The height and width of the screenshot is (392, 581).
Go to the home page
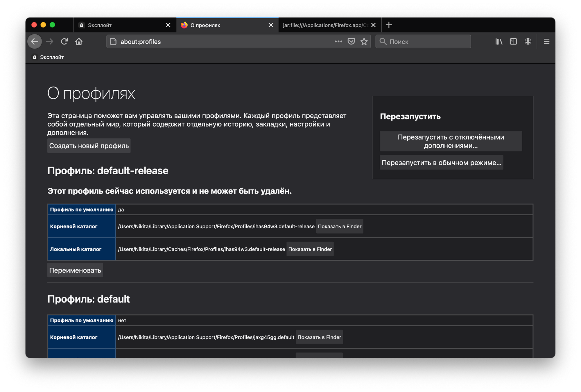(x=79, y=42)
